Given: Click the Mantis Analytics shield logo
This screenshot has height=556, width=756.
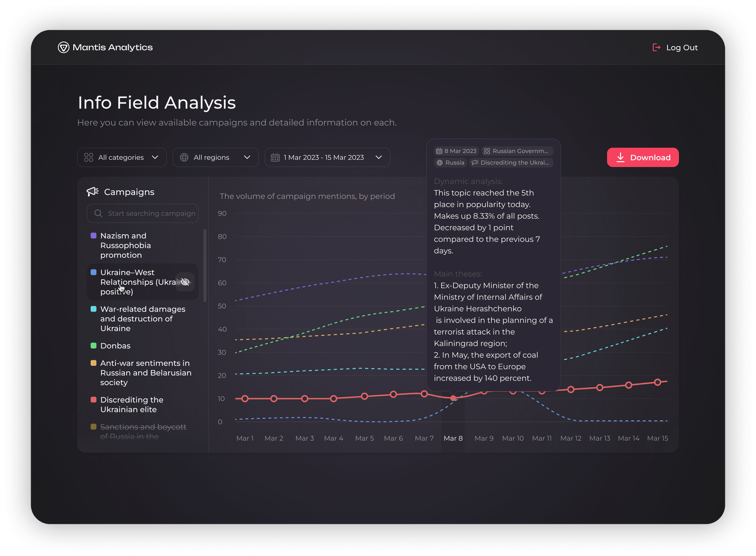Looking at the screenshot, I should click(x=63, y=47).
